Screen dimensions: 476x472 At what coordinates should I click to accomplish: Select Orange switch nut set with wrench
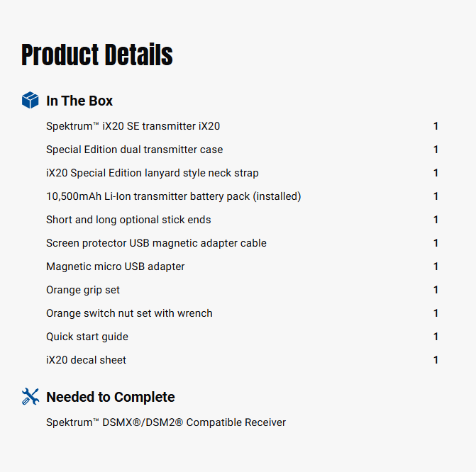pos(129,313)
